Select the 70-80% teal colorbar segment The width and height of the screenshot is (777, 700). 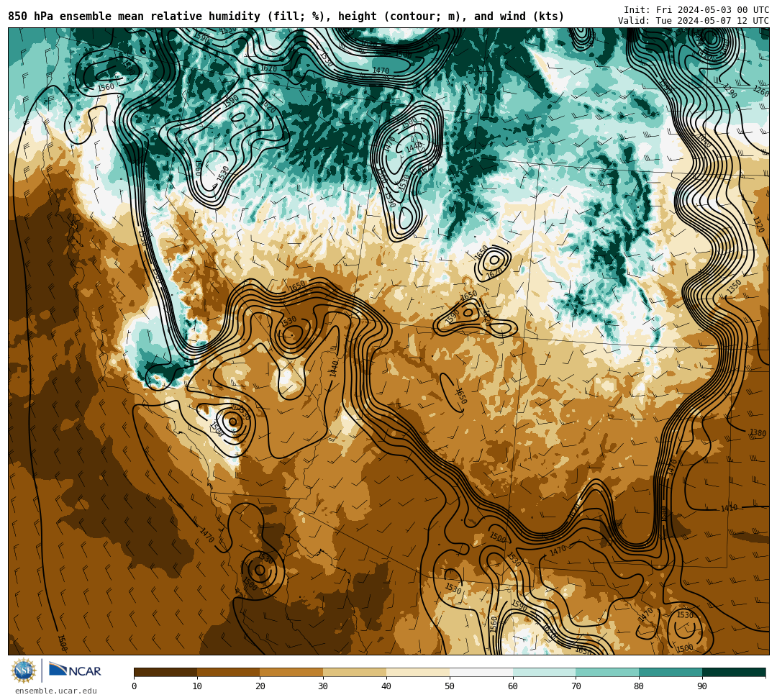(x=607, y=672)
